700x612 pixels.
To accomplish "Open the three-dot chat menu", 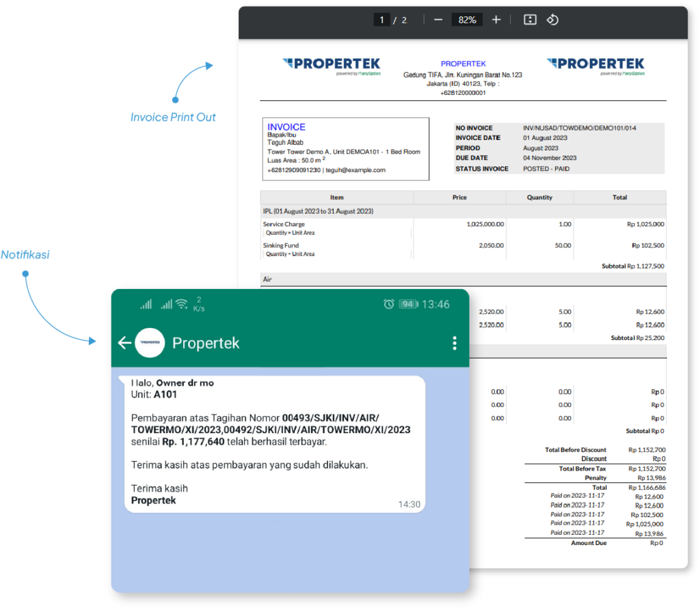I will coord(455,343).
